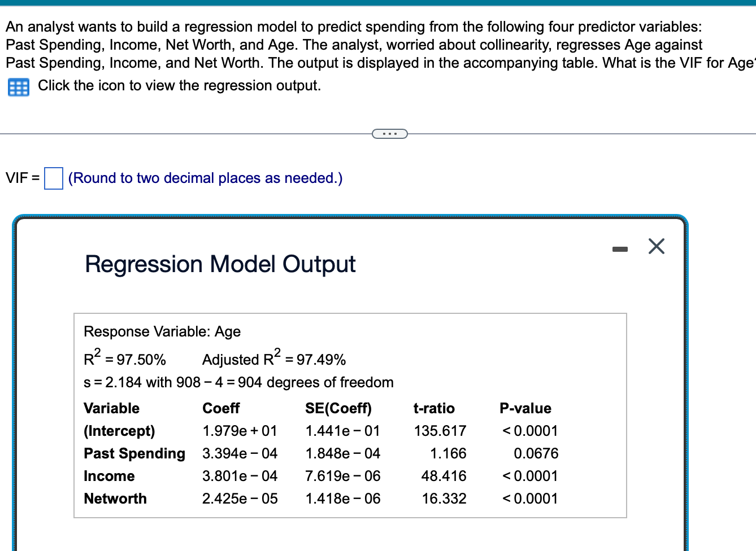The image size is (756, 551).
Task: Click the spreadsheet icon beside the click instruction
Action: point(18,86)
